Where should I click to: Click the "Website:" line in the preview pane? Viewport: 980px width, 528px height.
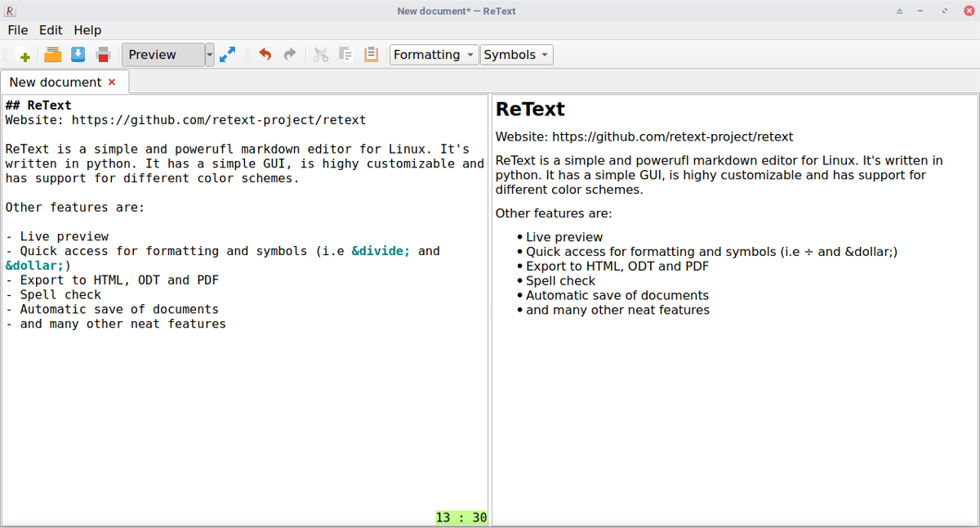coord(644,137)
